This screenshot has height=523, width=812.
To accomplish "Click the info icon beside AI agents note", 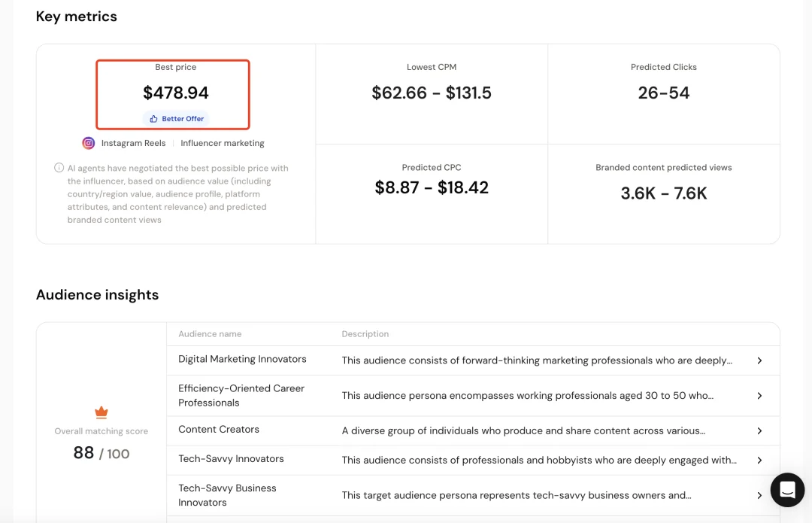I will click(x=59, y=168).
